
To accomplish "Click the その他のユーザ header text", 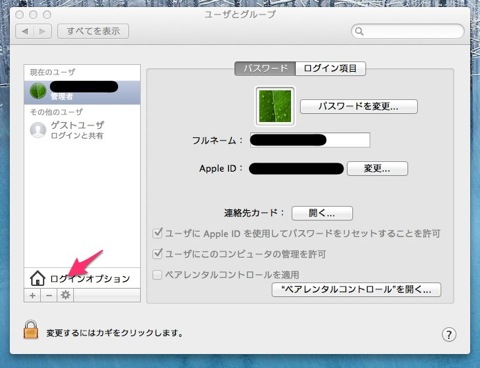I will pos(57,112).
